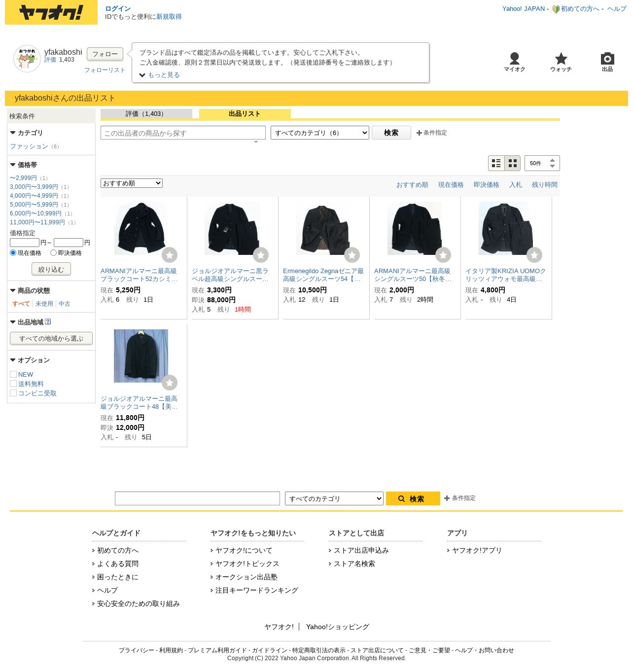This screenshot has height=672, width=633.
Task: Click the 絞り込む filter button
Action: (x=51, y=269)
